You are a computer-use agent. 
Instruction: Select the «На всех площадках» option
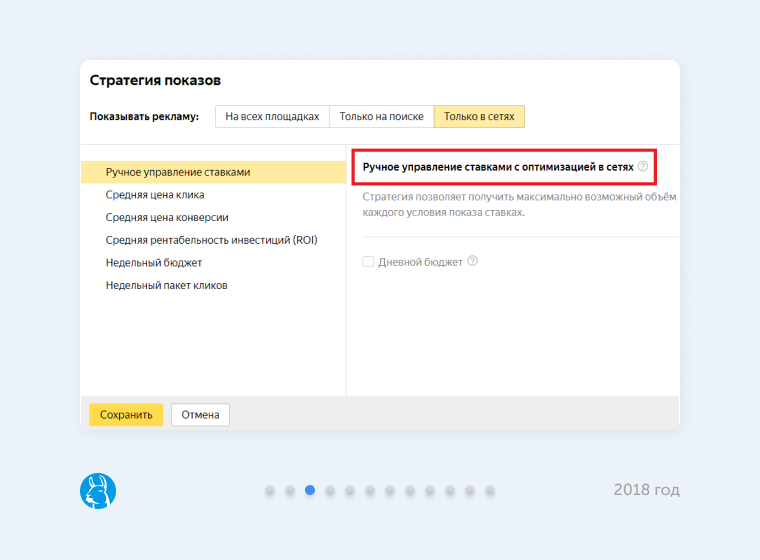point(272,116)
